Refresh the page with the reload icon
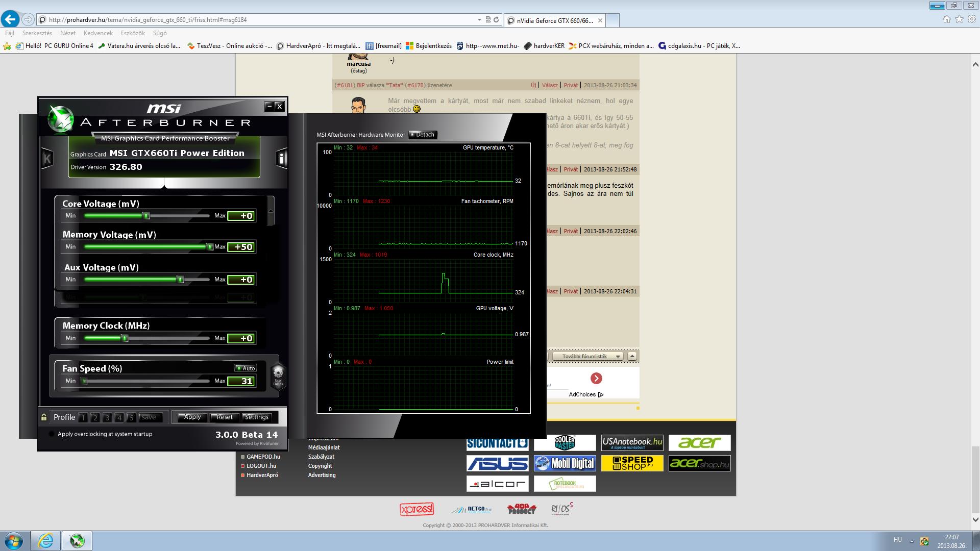The height and width of the screenshot is (551, 980). [x=496, y=19]
